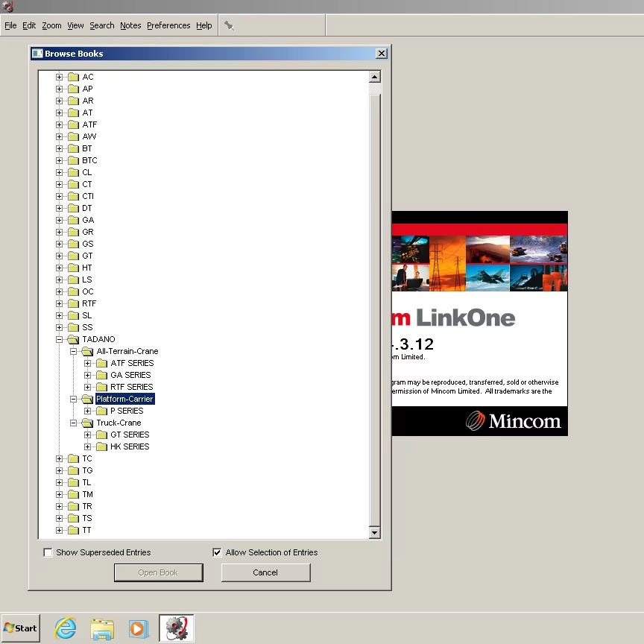Click the HK SERIES folder icon
Screen dimensions: 644x644
[x=102, y=446]
